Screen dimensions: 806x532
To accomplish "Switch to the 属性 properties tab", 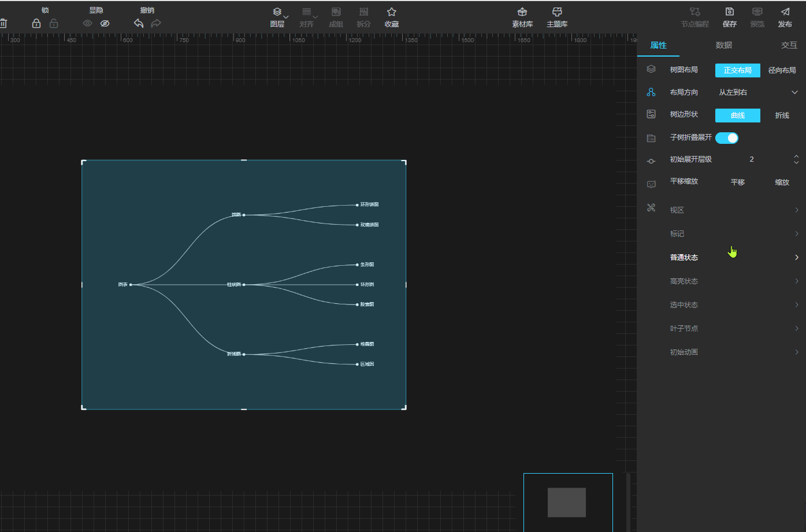I will [x=659, y=45].
